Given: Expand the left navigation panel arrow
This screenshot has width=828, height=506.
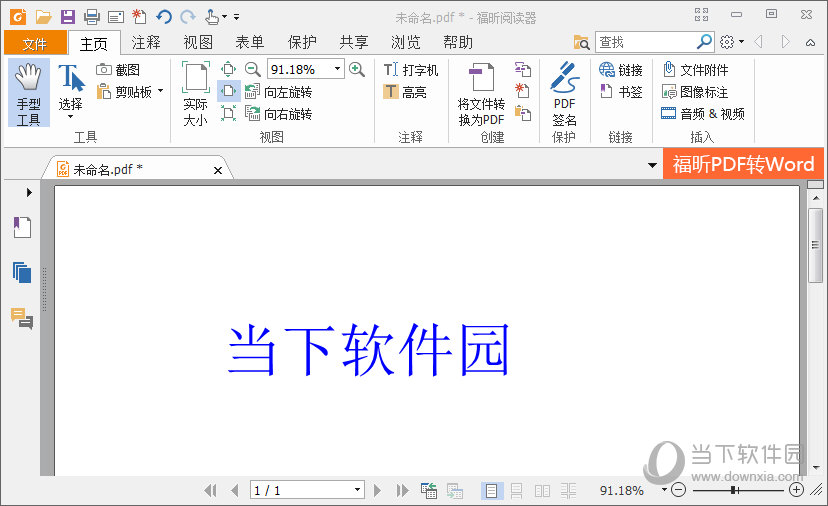Looking at the screenshot, I should [x=29, y=192].
